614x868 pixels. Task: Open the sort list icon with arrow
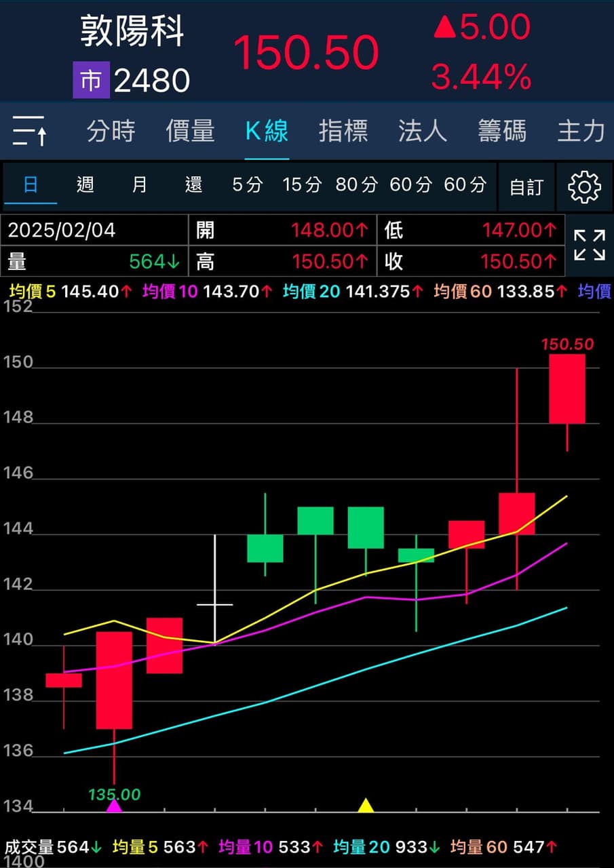[x=30, y=130]
